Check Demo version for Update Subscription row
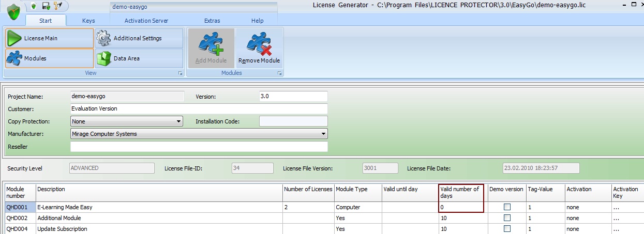Image resolution: width=644 pixels, height=234 pixels. 507,229
